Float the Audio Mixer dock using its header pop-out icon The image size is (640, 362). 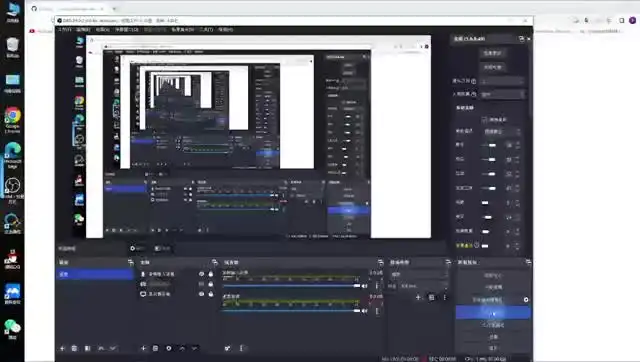tap(380, 262)
